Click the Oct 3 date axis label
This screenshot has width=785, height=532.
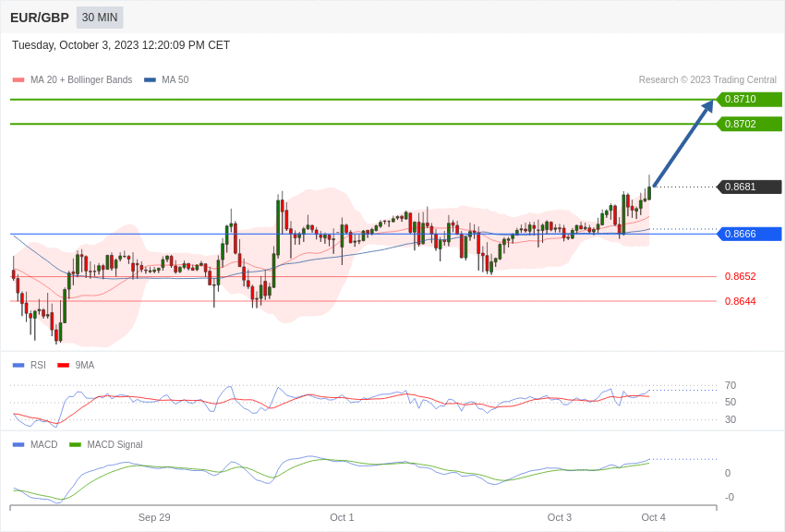click(x=560, y=517)
